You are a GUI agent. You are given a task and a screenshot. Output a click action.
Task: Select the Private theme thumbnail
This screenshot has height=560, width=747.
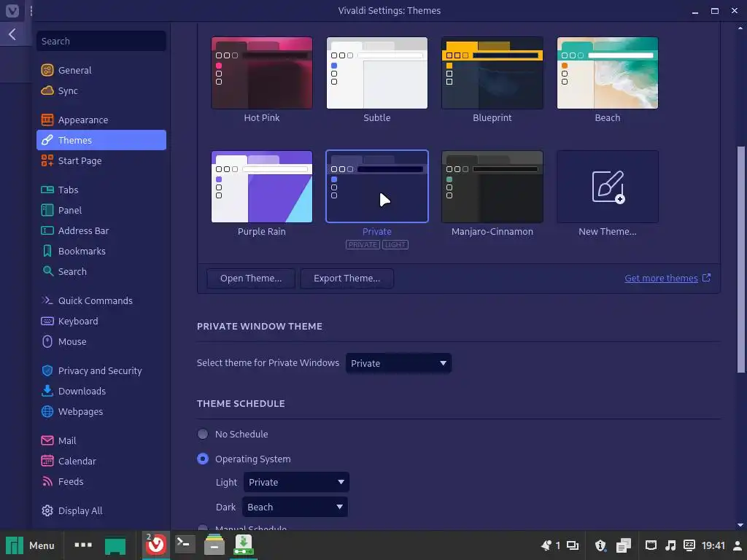click(377, 187)
